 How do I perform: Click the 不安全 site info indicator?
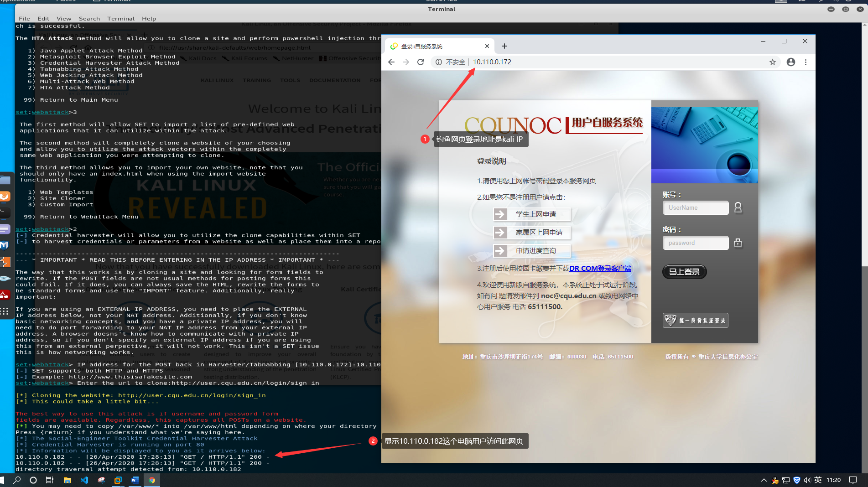pos(451,62)
